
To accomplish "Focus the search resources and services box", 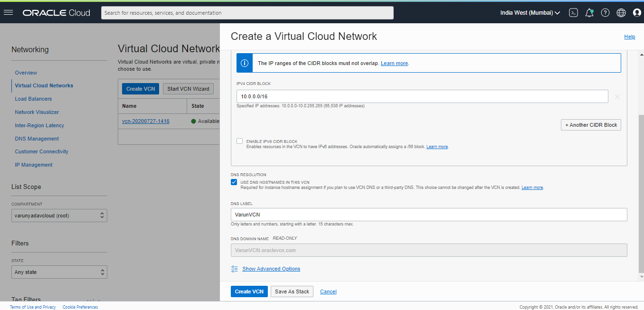I will click(247, 13).
